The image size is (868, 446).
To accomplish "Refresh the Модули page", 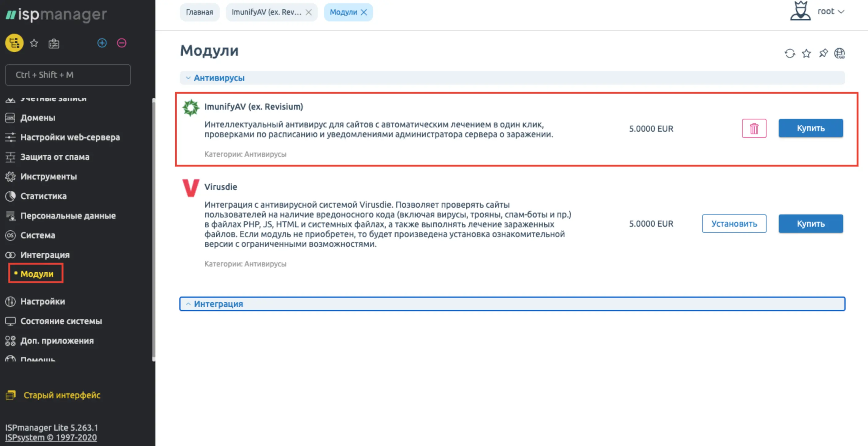I will (790, 53).
